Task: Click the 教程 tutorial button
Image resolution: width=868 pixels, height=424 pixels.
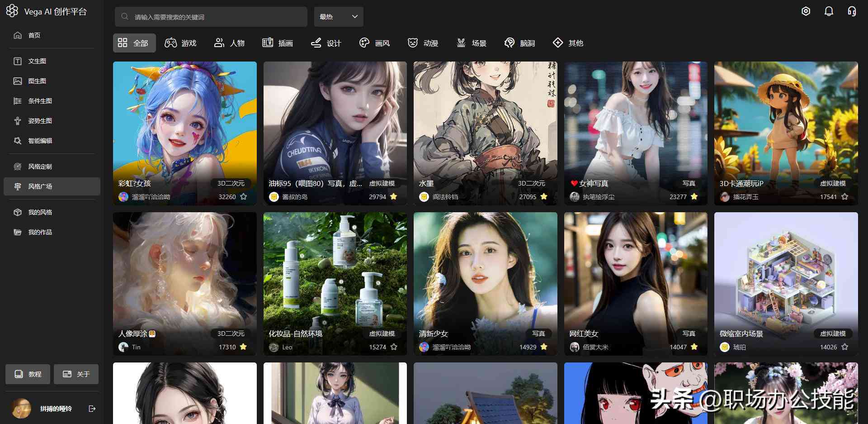Action: 28,374
